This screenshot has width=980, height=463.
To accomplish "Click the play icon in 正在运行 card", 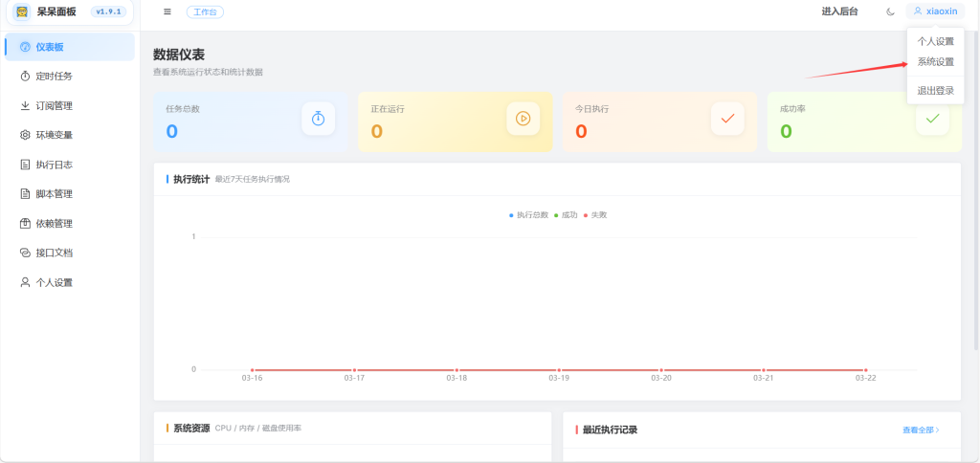I will (x=523, y=119).
